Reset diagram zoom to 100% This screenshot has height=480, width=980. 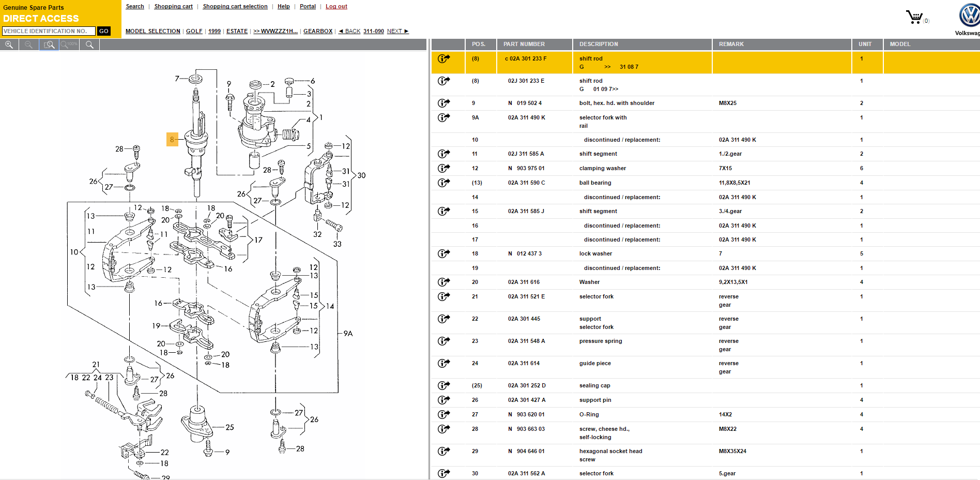(69, 45)
